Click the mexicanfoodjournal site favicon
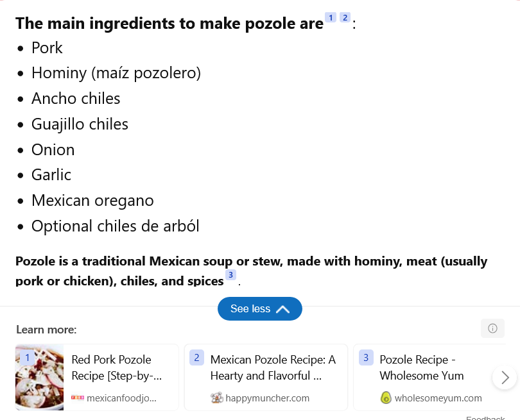The image size is (520, 420). pos(78,398)
